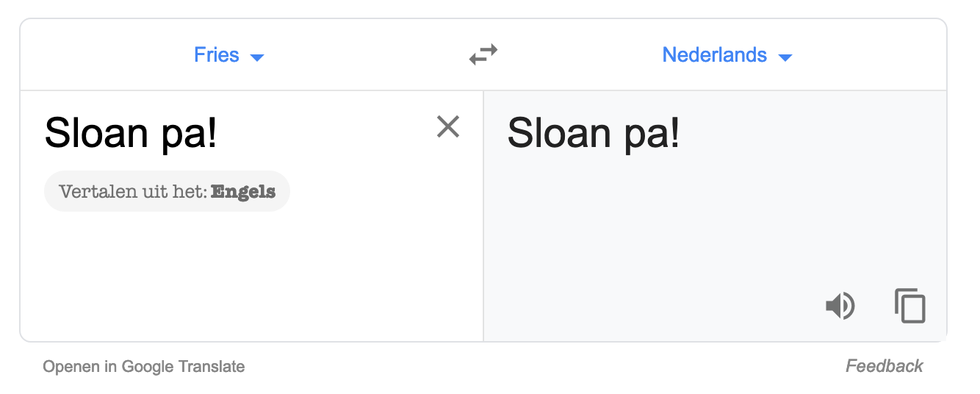Send feedback via the Feedback link
Image resolution: width=980 pixels, height=394 pixels.
[x=884, y=366]
